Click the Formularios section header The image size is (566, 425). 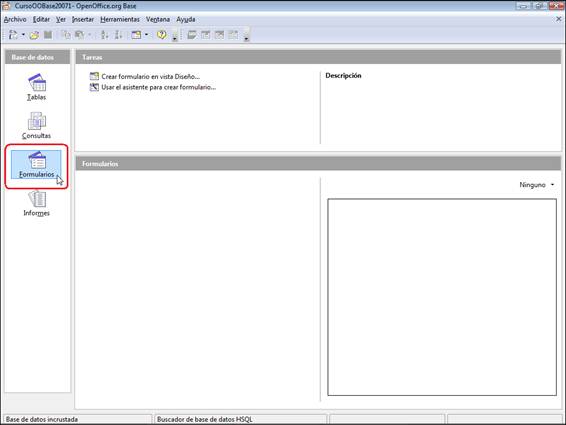point(318,164)
